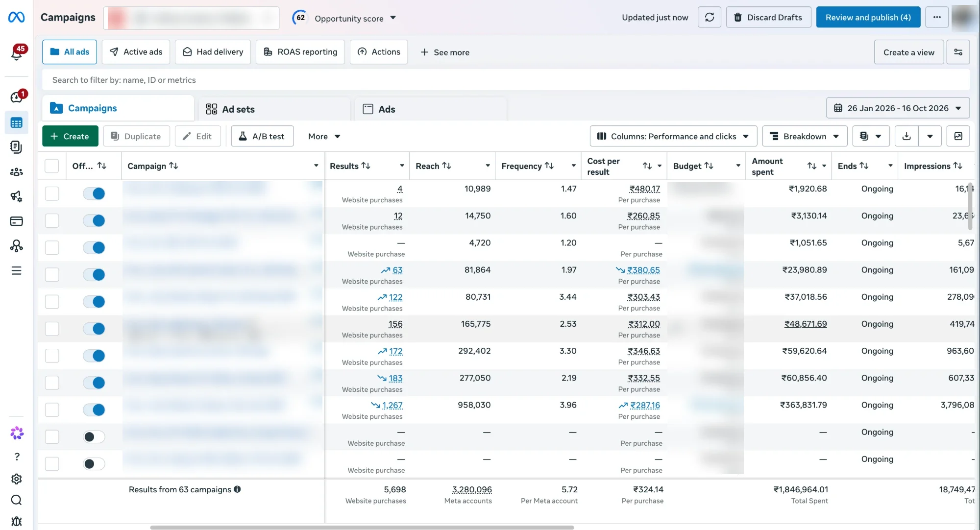Switch to the Ads tab
The height and width of the screenshot is (530, 980).
point(431,109)
